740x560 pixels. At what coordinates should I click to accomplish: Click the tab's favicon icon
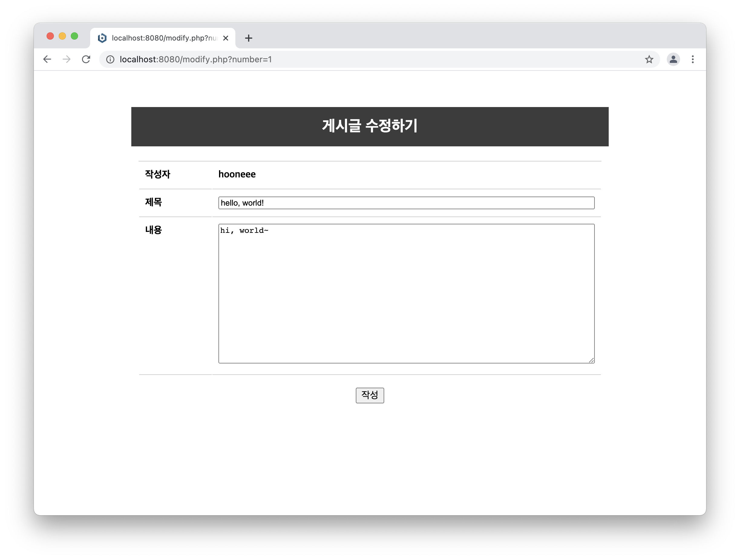pos(102,38)
